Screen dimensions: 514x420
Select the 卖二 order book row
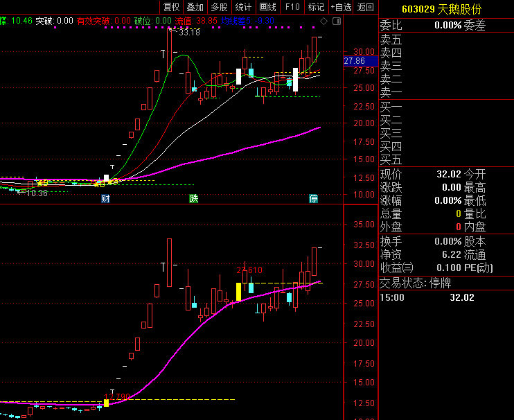point(446,80)
